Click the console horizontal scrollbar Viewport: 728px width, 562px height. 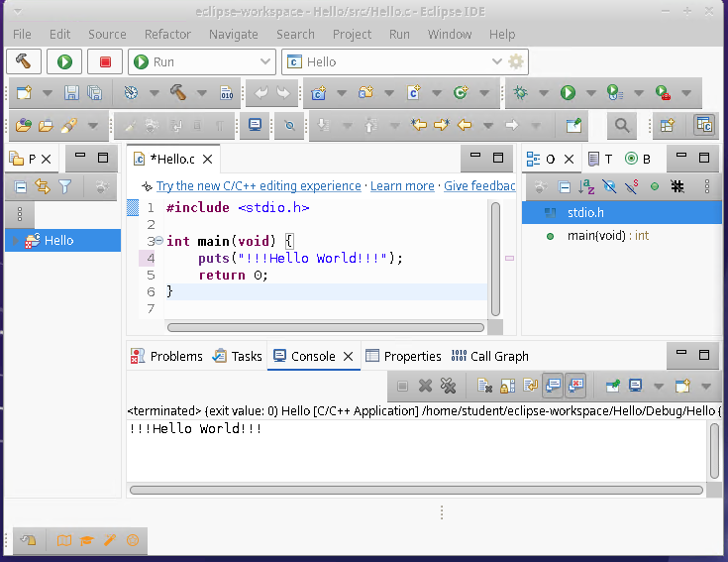416,490
